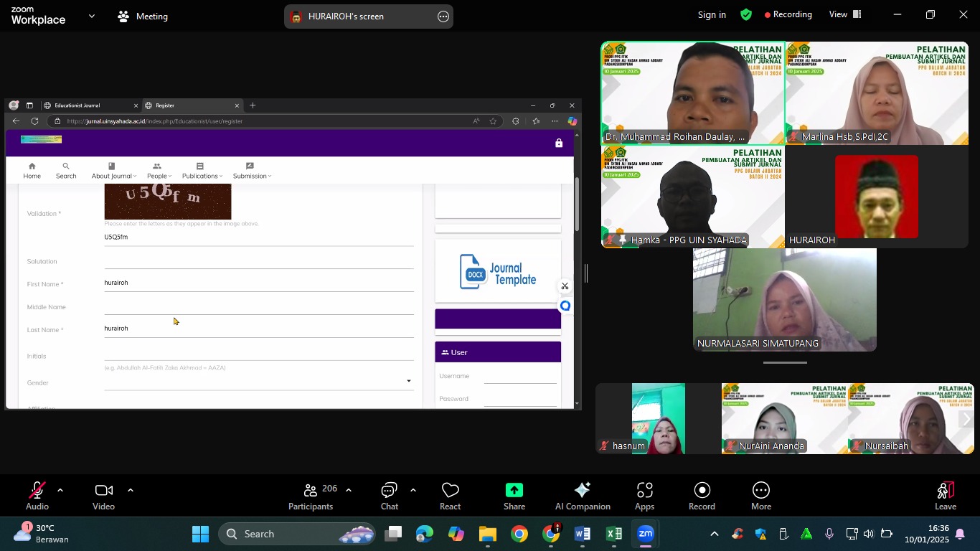Click the Middle Name input field
This screenshot has width=980, height=551.
pyautogui.click(x=259, y=307)
